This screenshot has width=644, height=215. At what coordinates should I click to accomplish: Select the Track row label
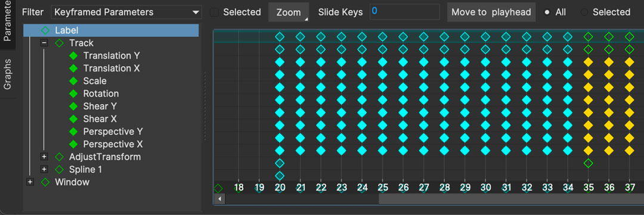(x=81, y=43)
